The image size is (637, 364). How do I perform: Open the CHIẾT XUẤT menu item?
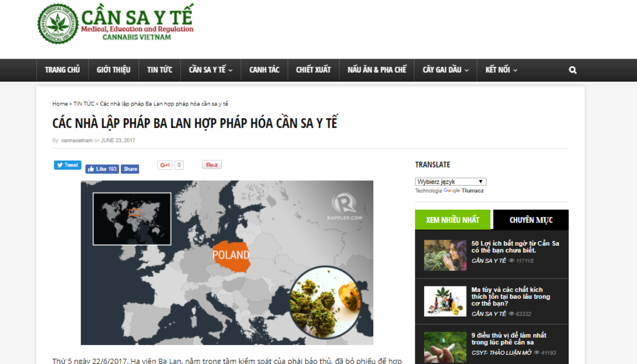(313, 70)
